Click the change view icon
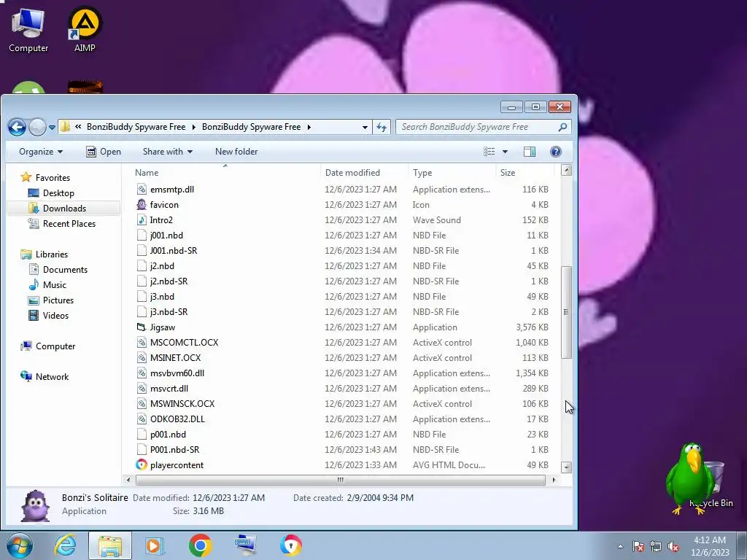This screenshot has width=747, height=560. click(x=489, y=152)
